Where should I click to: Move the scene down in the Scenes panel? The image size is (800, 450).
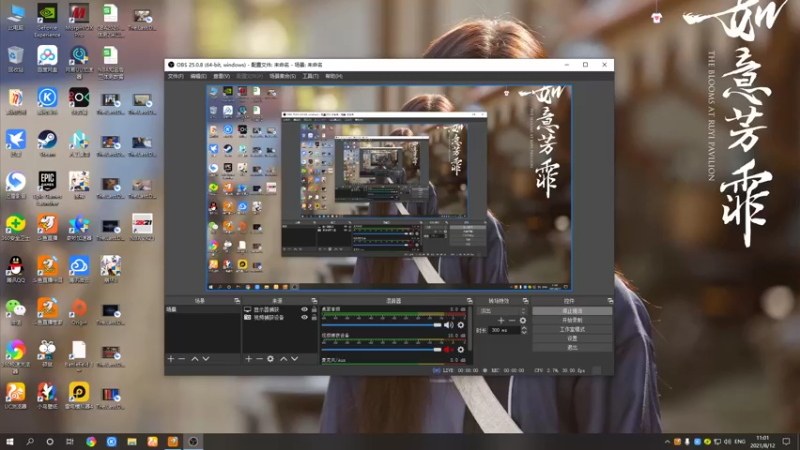(206, 359)
